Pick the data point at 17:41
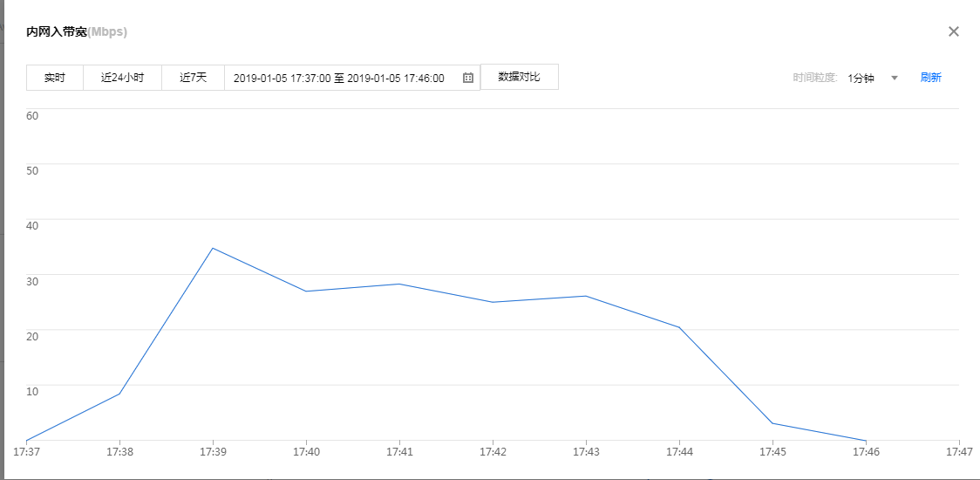 pyautogui.click(x=399, y=284)
